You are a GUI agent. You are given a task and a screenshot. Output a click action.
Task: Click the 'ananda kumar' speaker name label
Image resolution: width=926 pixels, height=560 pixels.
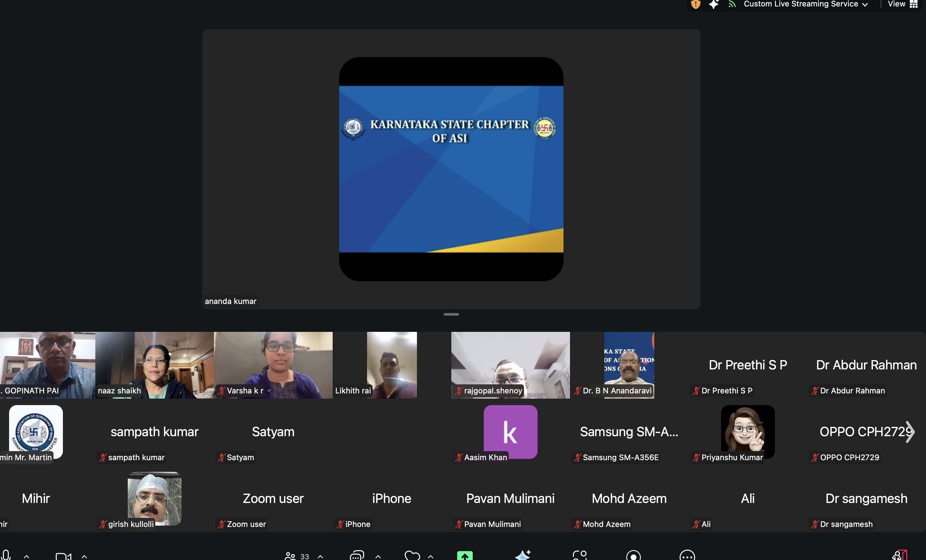231,301
